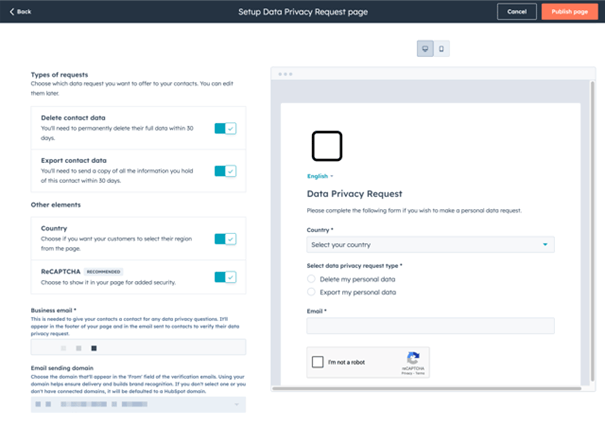The height and width of the screenshot is (427, 605).
Task: Toggle the ReCAPTCHA switch
Action: (225, 277)
